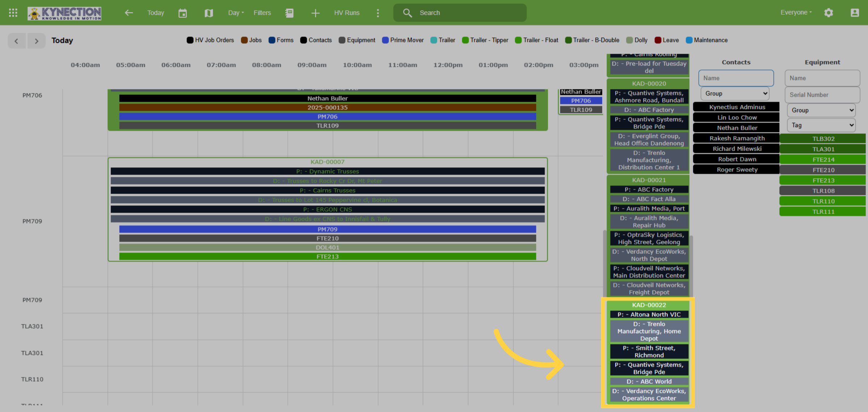This screenshot has width=868, height=412.
Task: Open the three-dot more options menu
Action: tap(378, 13)
